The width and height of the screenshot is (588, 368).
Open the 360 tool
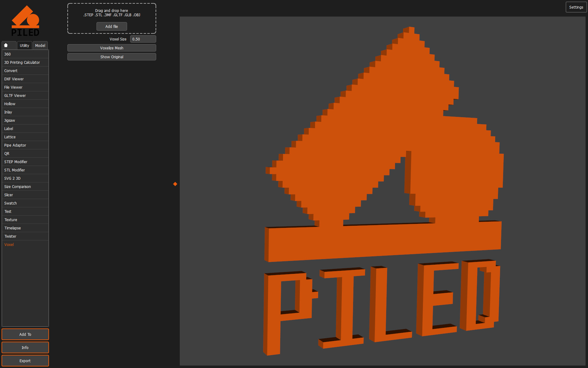click(25, 54)
